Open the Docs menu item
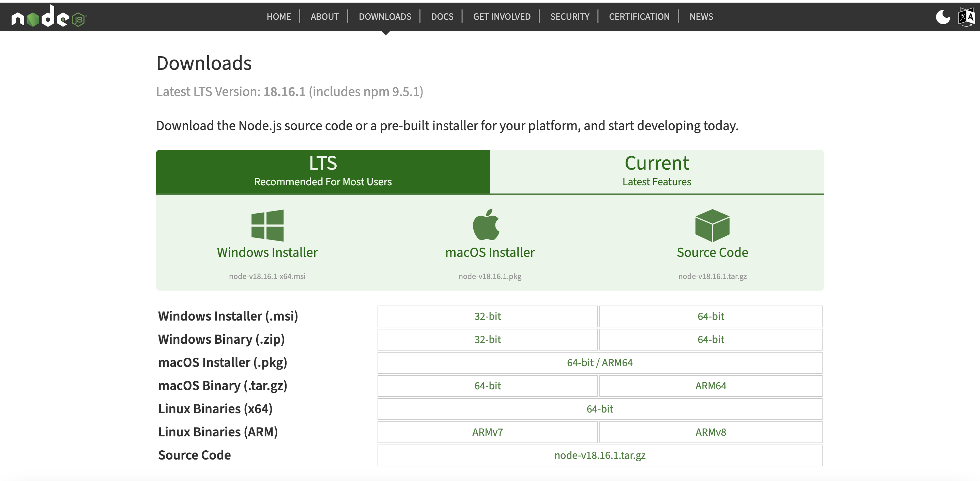Screen dimensions: 980x481 point(442,17)
